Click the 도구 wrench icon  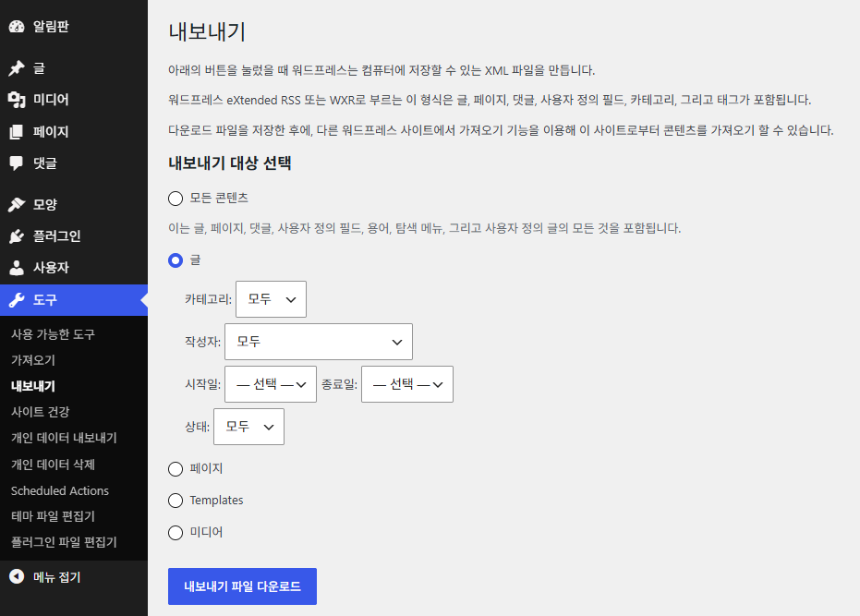[17, 300]
